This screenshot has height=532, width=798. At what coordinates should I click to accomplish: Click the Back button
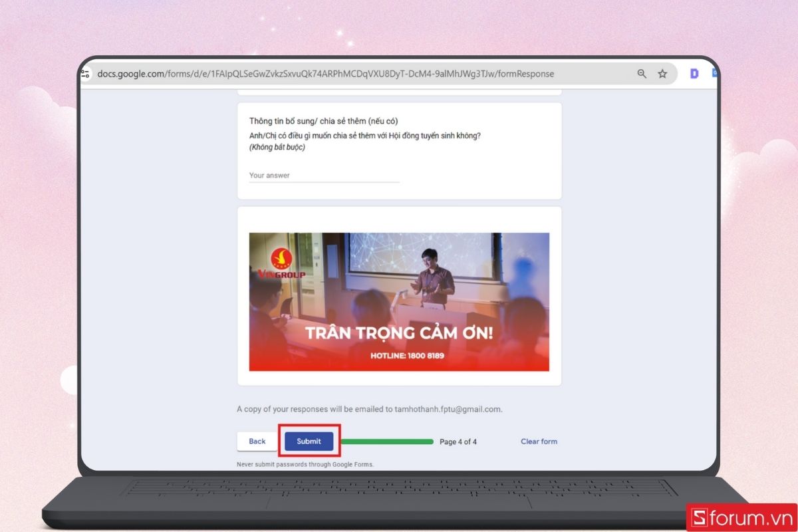256,441
